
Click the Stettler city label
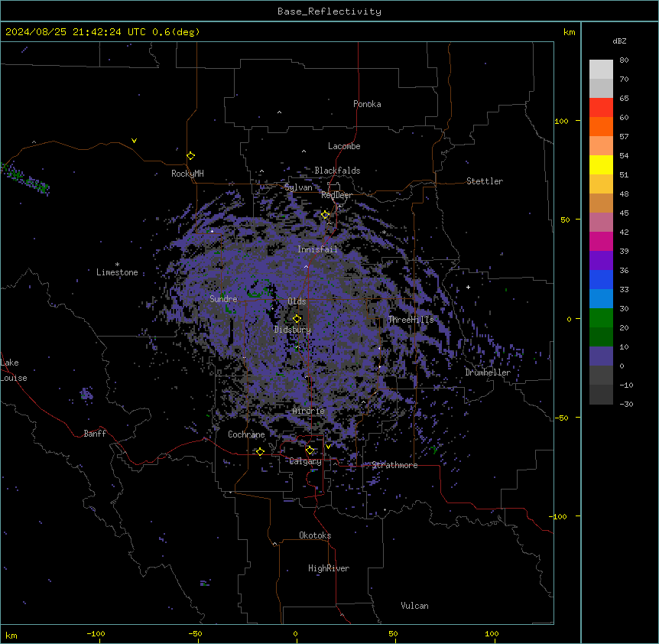tap(485, 181)
